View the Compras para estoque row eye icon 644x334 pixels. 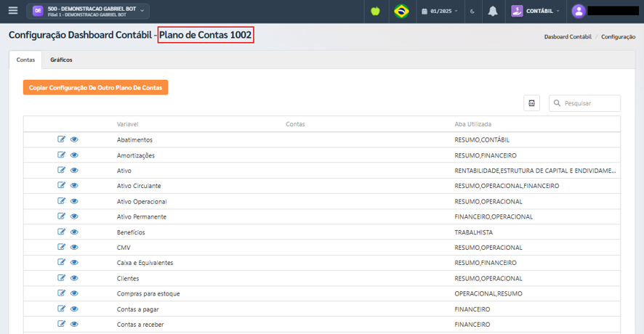tap(74, 293)
